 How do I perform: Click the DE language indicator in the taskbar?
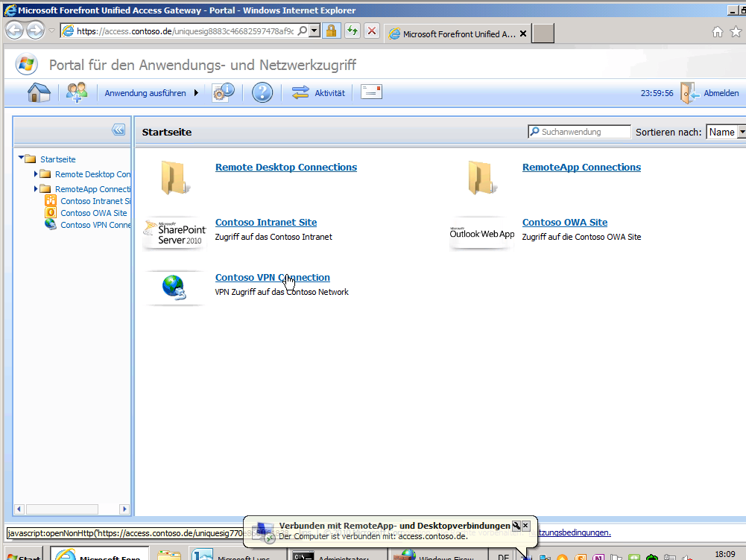(503, 556)
